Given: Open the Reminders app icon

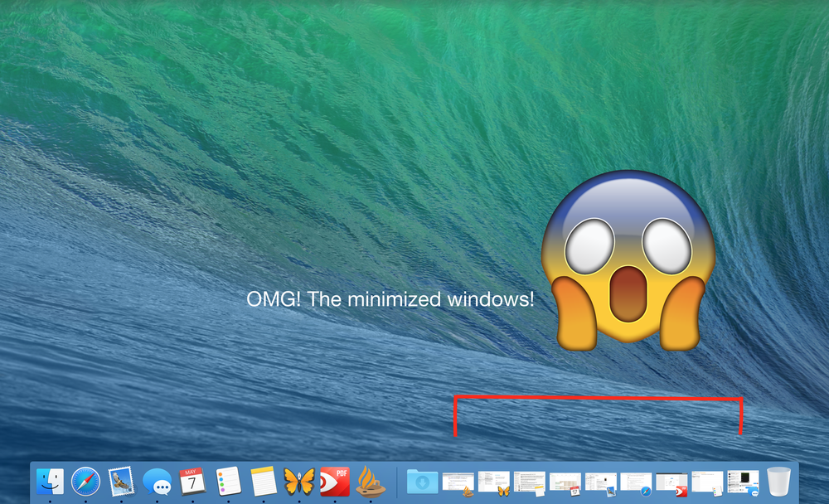Looking at the screenshot, I should [x=228, y=481].
